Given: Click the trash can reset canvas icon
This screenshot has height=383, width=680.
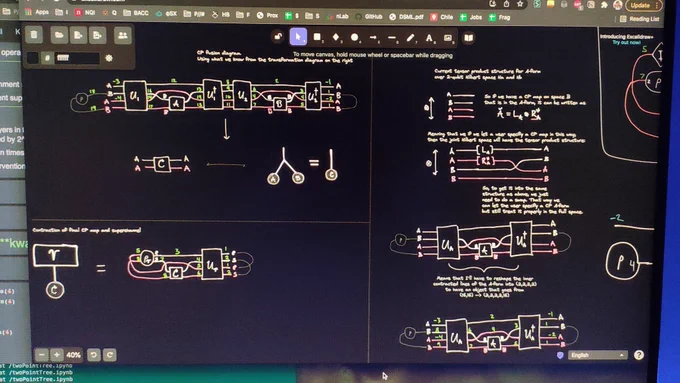Looking at the screenshot, I should (34, 35).
